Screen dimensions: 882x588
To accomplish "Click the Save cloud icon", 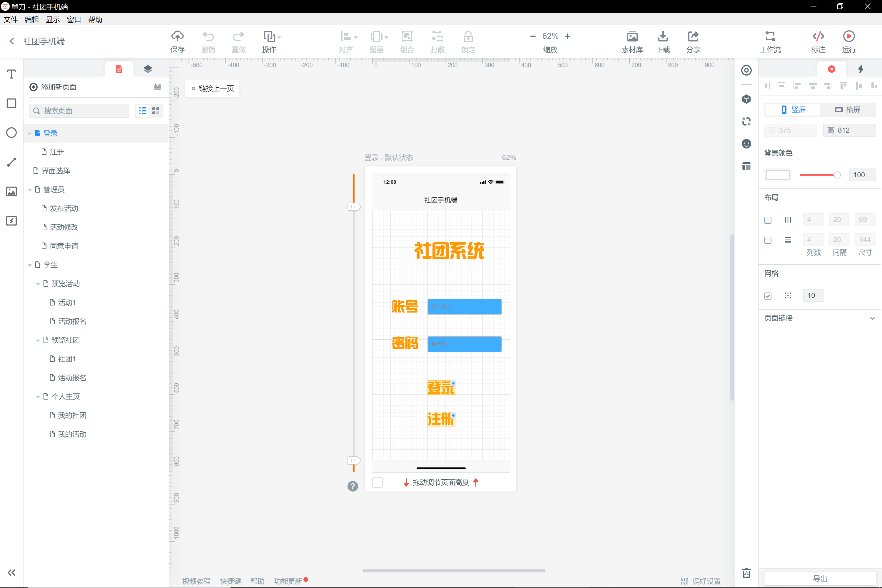I will tap(177, 36).
